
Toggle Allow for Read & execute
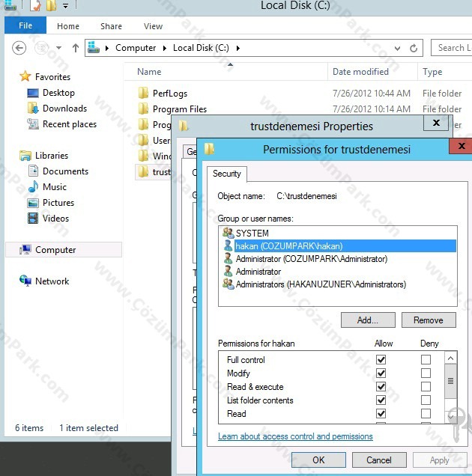pyautogui.click(x=381, y=386)
